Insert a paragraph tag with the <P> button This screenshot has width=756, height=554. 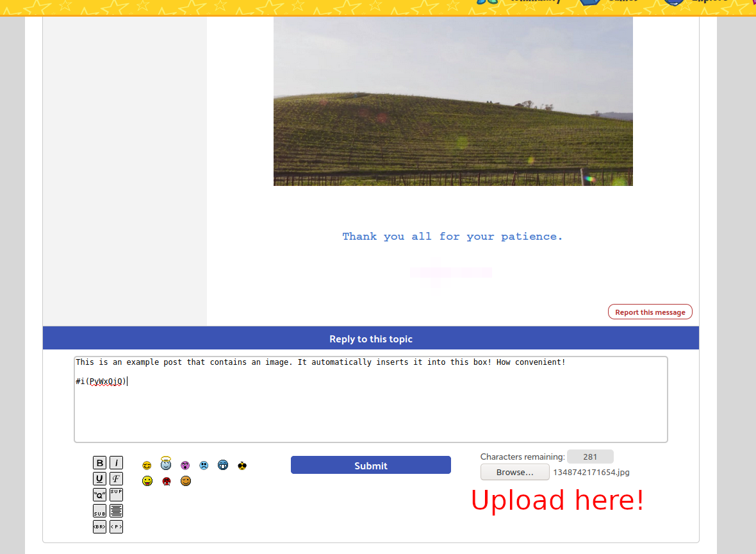click(x=116, y=526)
